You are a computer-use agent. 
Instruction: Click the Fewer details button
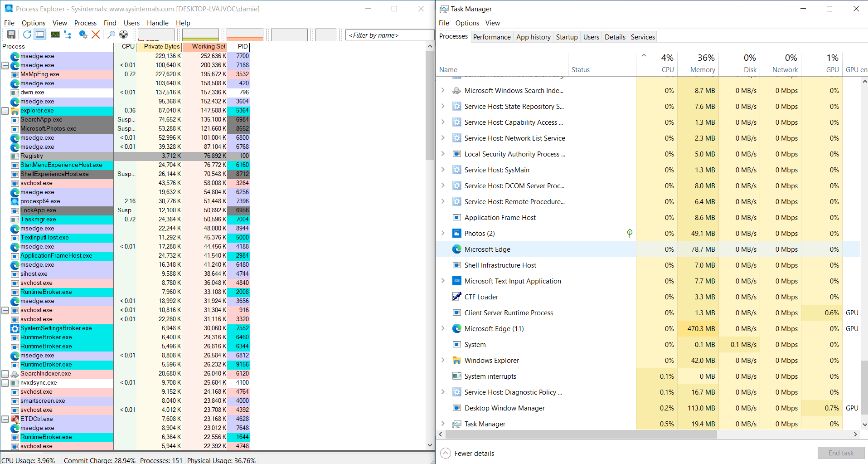467,453
